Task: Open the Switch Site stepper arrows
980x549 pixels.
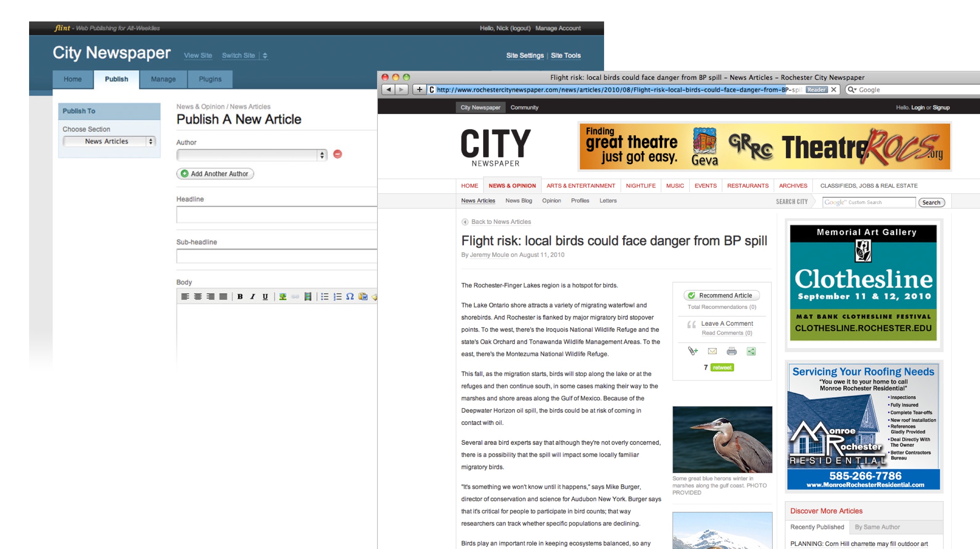Action: [x=265, y=56]
